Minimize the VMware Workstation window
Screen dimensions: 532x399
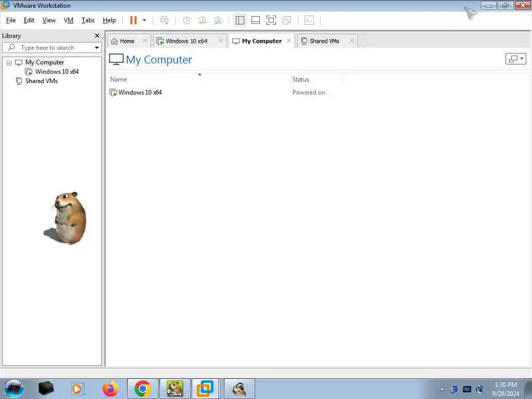[489, 5]
